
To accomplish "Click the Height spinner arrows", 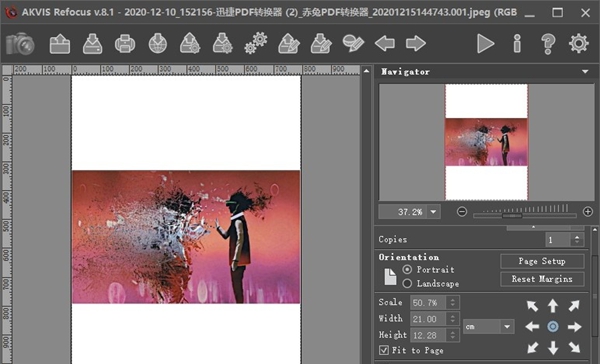I will pos(453,335).
